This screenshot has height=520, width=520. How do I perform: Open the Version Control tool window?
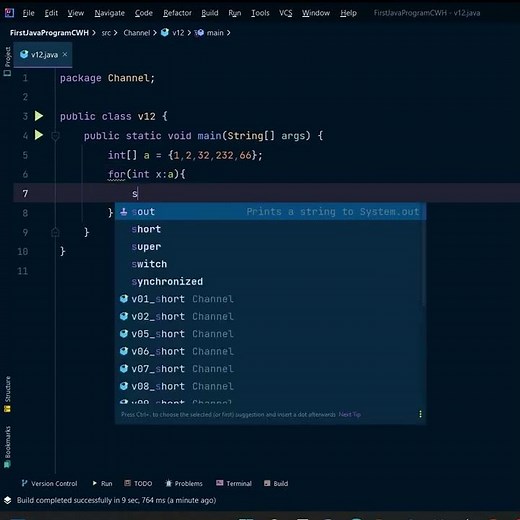click(x=49, y=483)
